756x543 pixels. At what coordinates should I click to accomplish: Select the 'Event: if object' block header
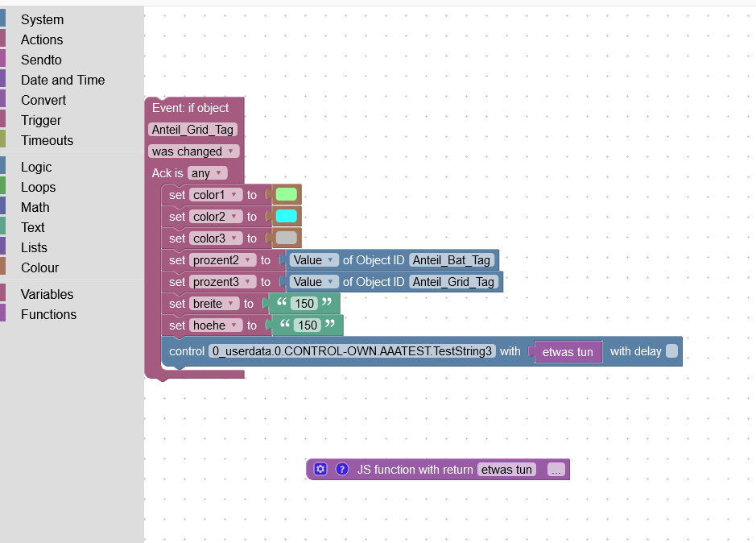191,108
